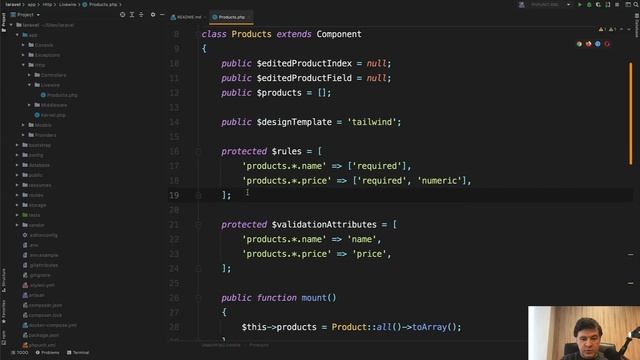Image resolution: width=640 pixels, height=360 pixels.
Task: Click the user account icon in toolbar
Action: (522, 4)
